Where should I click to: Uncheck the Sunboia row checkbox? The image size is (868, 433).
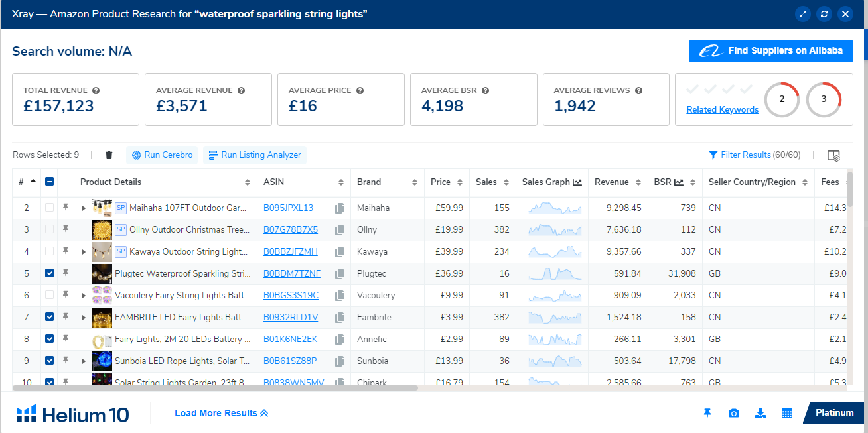50,361
